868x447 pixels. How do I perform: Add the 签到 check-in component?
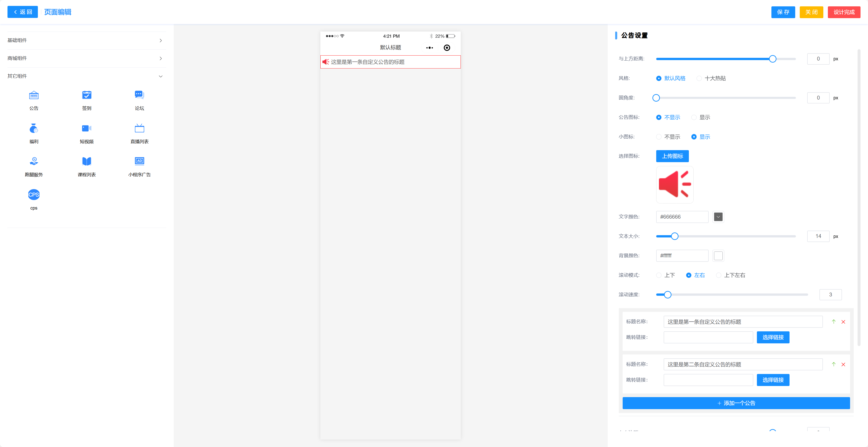point(87,100)
